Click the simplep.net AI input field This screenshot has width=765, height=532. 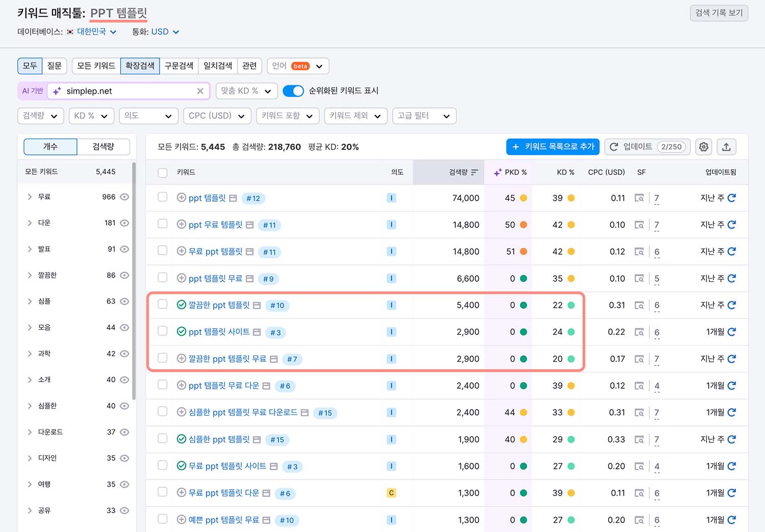tap(129, 91)
